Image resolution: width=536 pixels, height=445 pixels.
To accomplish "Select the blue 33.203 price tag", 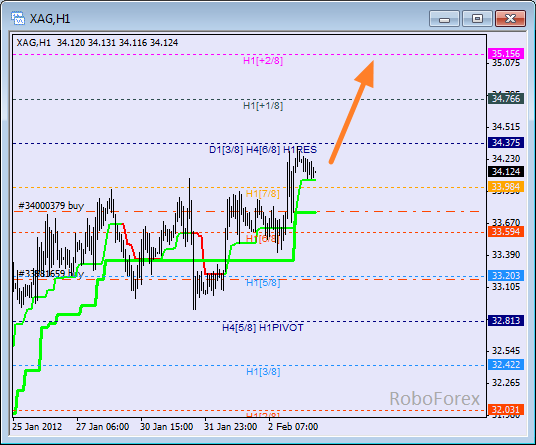I will point(506,275).
